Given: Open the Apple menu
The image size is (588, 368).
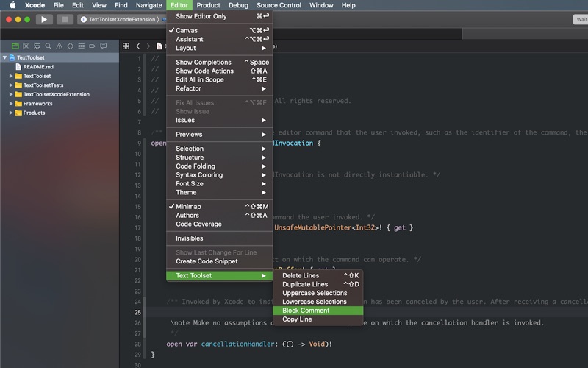Looking at the screenshot, I should tap(12, 5).
